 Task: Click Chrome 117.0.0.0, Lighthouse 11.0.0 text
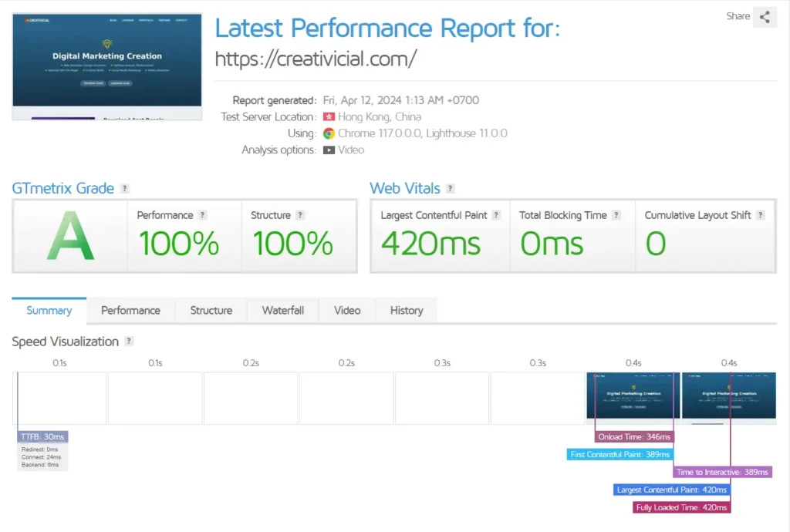422,133
